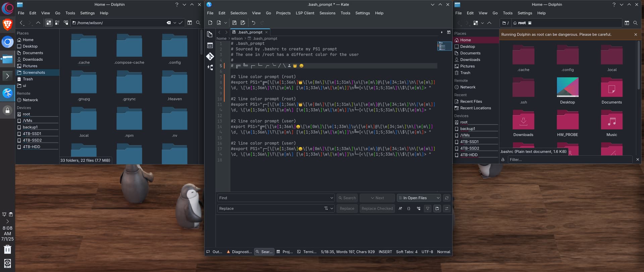
Task: Expand location history dropdown in left Dolphin
Action: coord(174,23)
